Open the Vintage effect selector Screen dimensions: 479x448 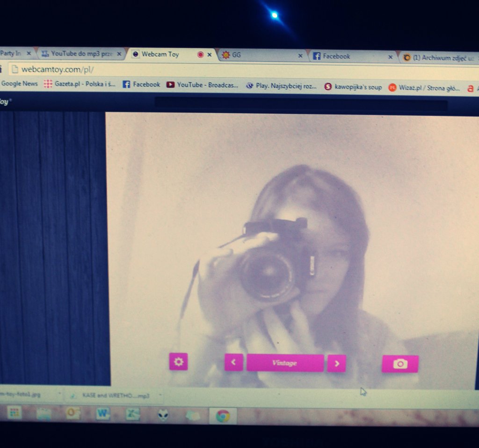(285, 363)
